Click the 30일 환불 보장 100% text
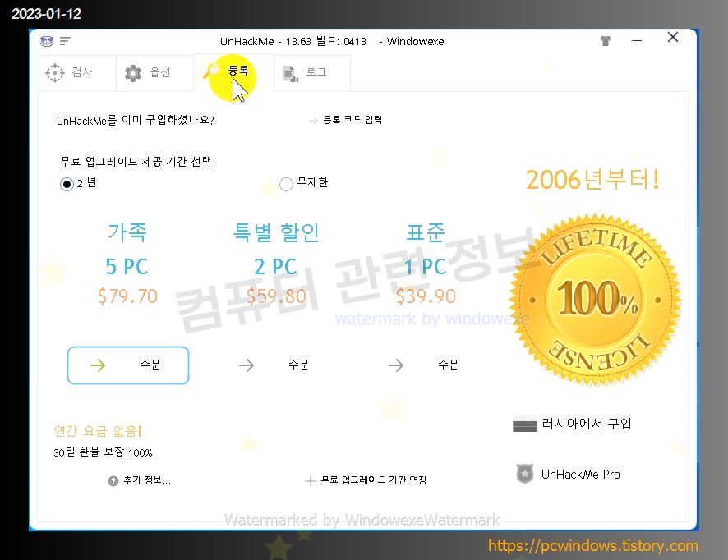 (103, 452)
